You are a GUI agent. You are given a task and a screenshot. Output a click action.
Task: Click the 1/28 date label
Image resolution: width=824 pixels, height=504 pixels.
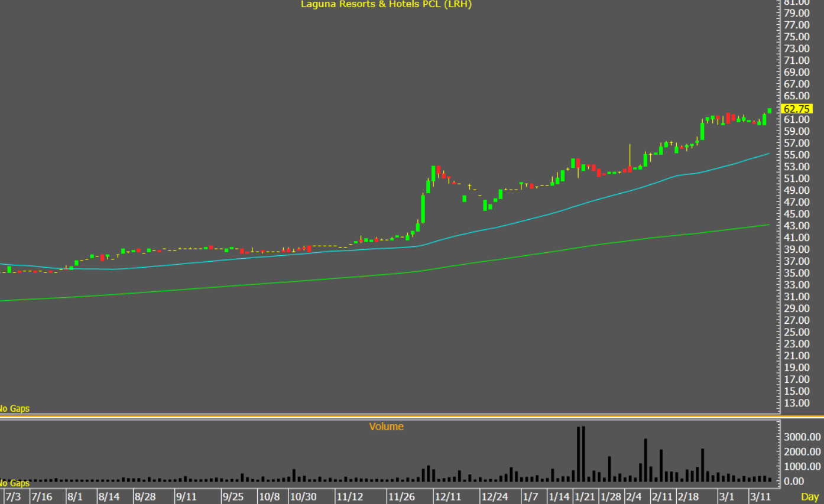(611, 496)
